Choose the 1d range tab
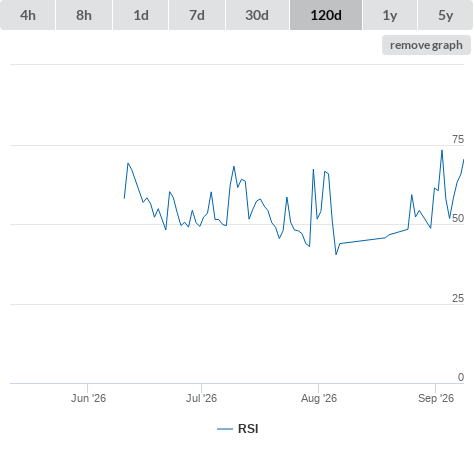 [x=141, y=15]
